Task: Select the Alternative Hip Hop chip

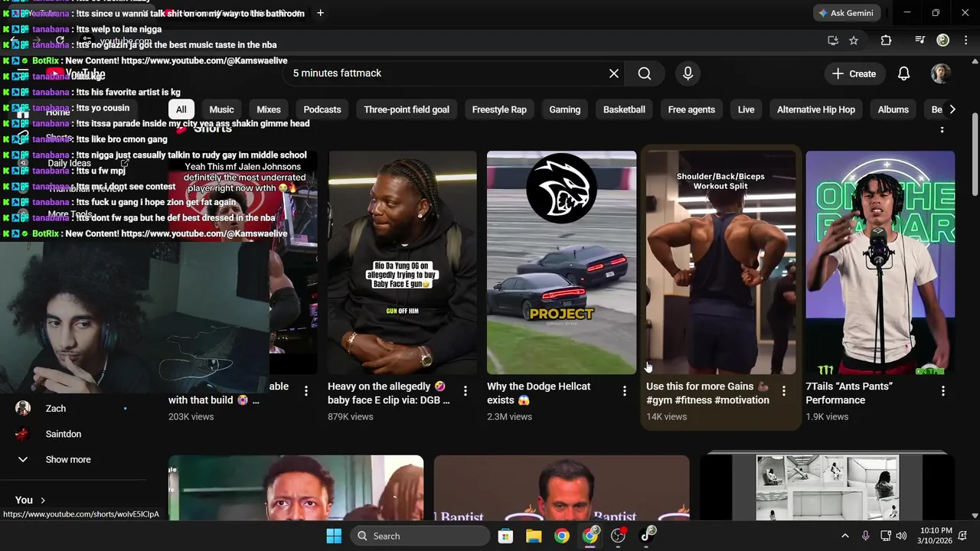Action: 816,109
